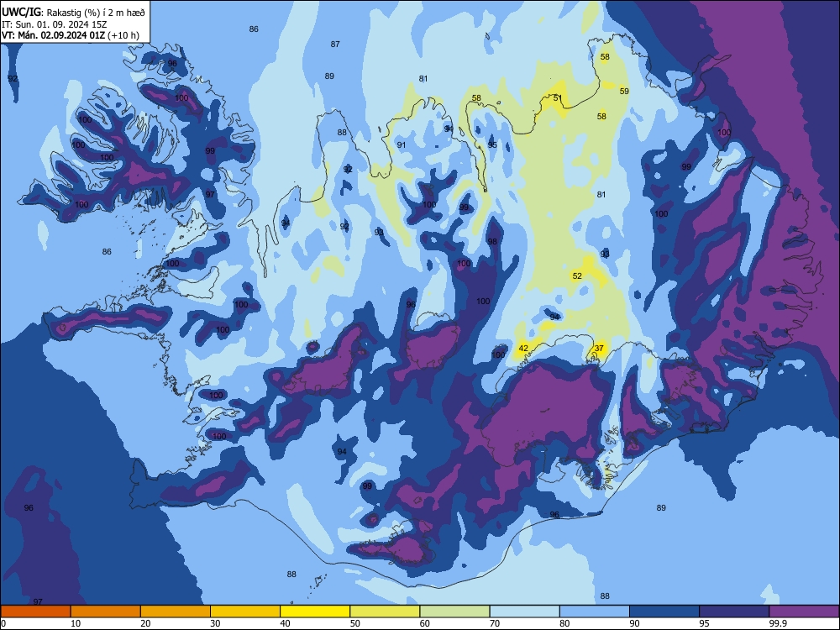Select the amber 30–40 legend swatch
This screenshot has height=630, width=840.
245,612
